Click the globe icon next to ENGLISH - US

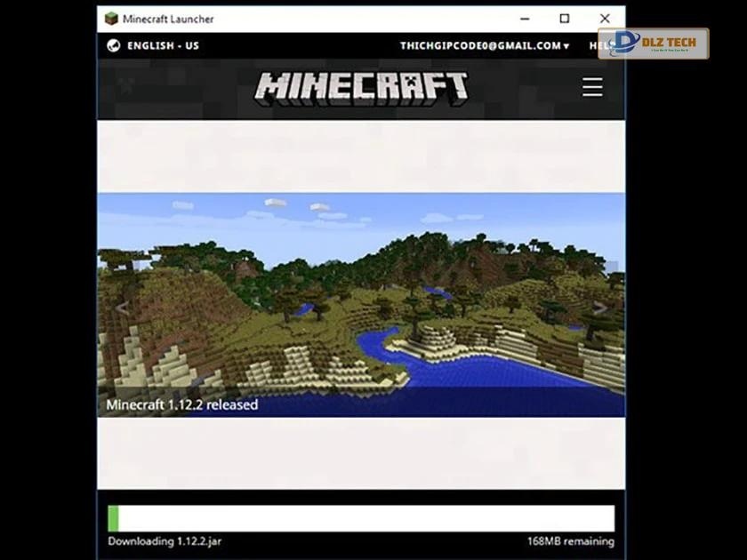click(112, 45)
